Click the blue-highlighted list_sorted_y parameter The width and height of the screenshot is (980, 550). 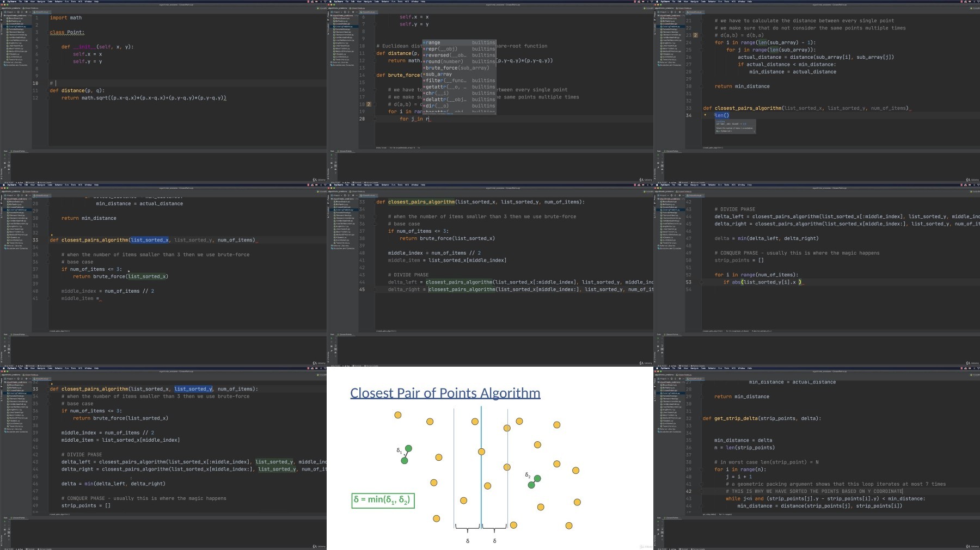point(193,389)
